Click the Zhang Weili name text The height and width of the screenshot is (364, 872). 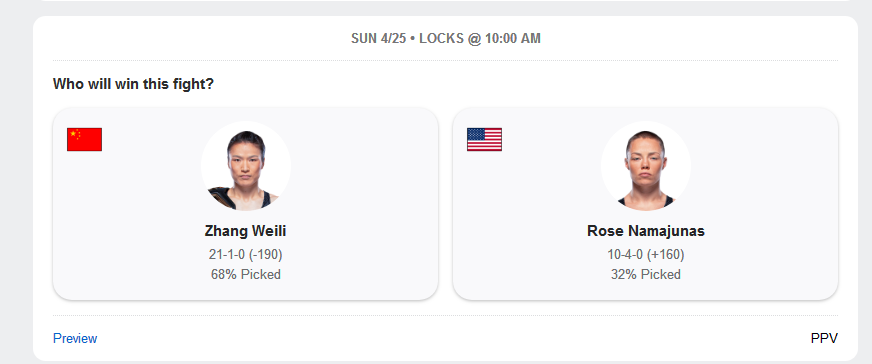pyautogui.click(x=245, y=231)
